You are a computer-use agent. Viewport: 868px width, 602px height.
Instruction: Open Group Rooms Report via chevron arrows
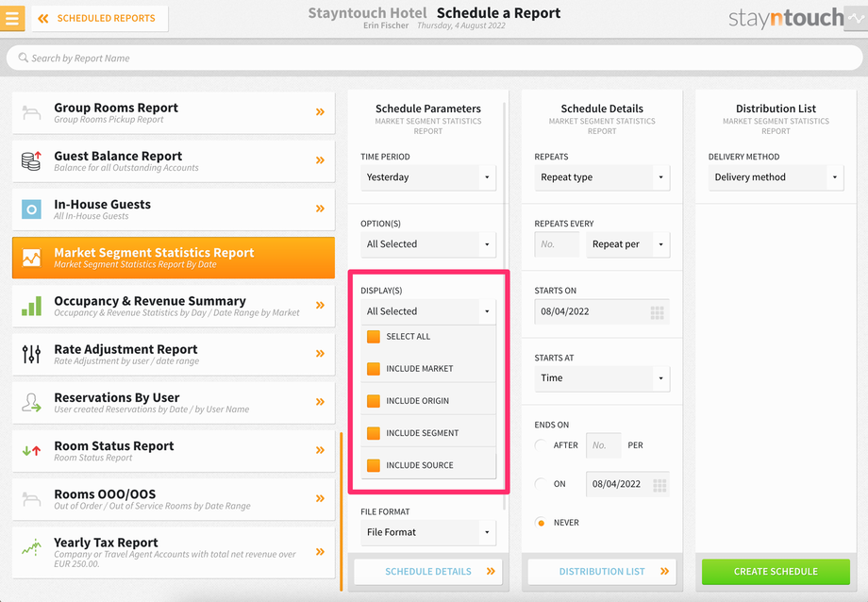[x=320, y=112]
